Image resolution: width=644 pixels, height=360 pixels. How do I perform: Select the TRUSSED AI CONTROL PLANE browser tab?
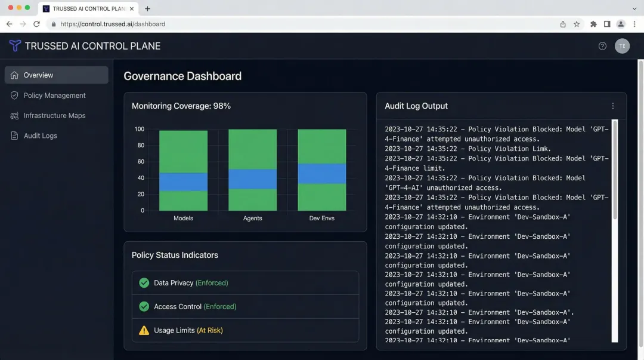(86, 8)
